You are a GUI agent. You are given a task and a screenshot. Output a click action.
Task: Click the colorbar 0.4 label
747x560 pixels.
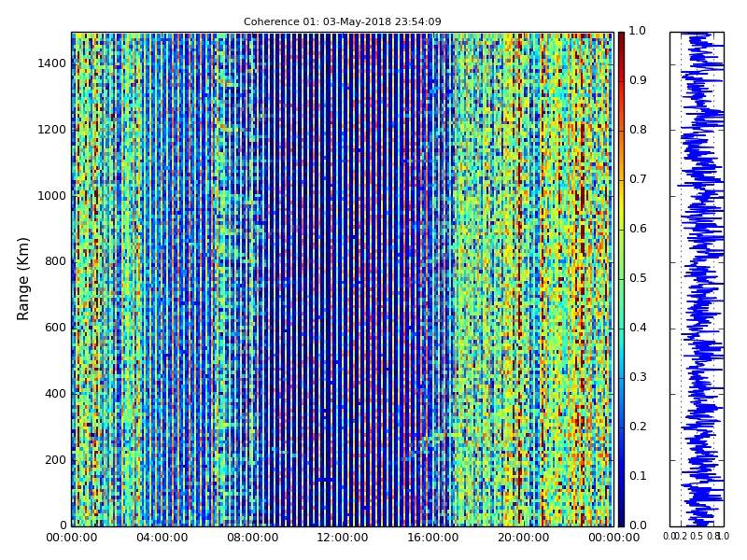coord(638,328)
